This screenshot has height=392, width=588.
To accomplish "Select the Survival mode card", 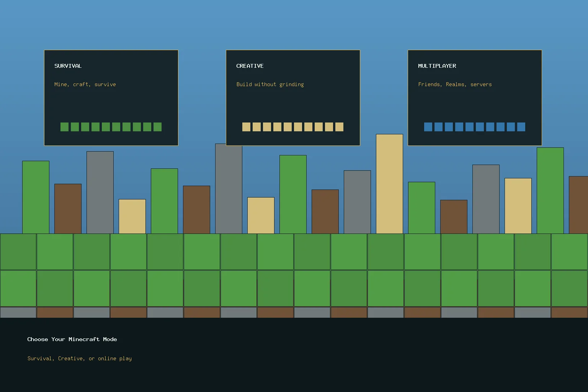I will [x=111, y=98].
